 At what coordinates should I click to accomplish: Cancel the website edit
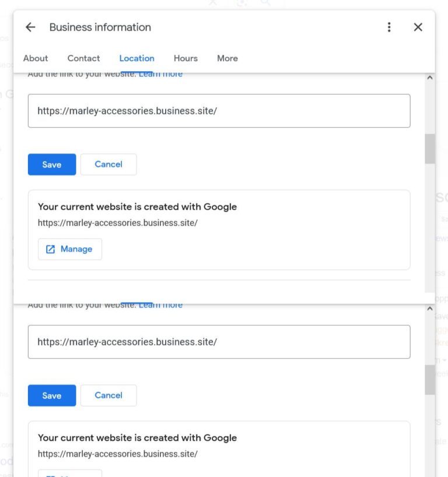point(108,164)
